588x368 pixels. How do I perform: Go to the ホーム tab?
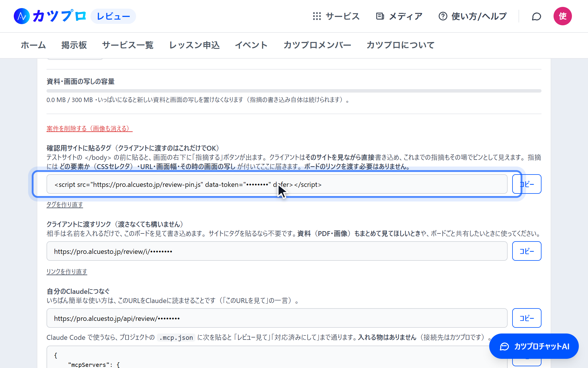(x=33, y=45)
